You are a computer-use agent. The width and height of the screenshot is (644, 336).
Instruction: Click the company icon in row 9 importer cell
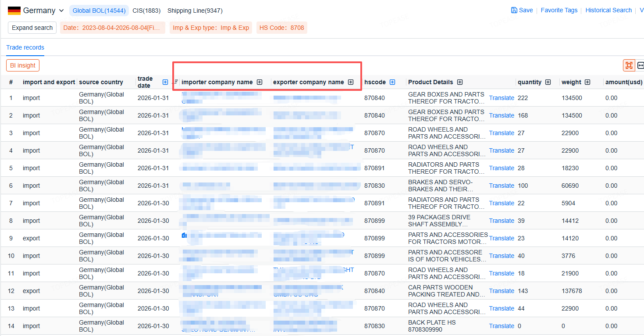(x=184, y=236)
